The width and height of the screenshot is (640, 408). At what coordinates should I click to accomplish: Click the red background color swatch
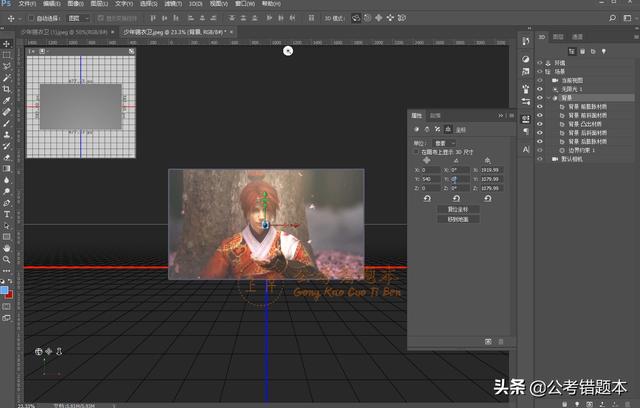10,295
